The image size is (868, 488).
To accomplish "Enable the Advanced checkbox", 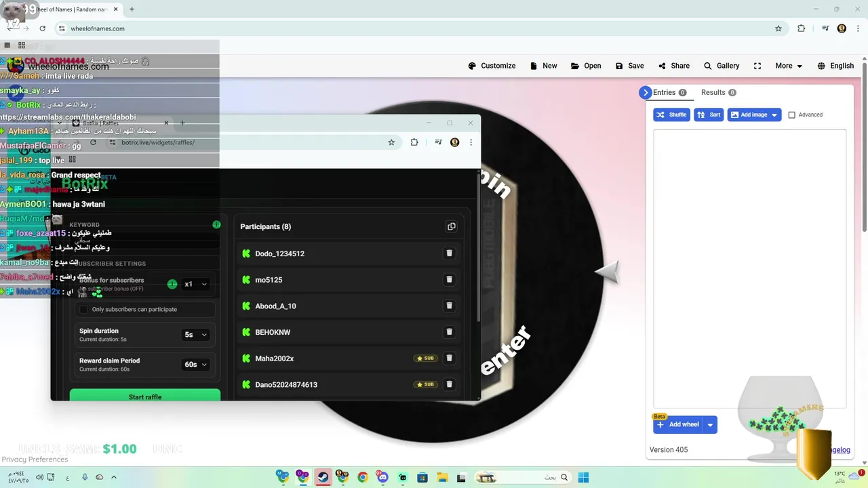I will [791, 115].
